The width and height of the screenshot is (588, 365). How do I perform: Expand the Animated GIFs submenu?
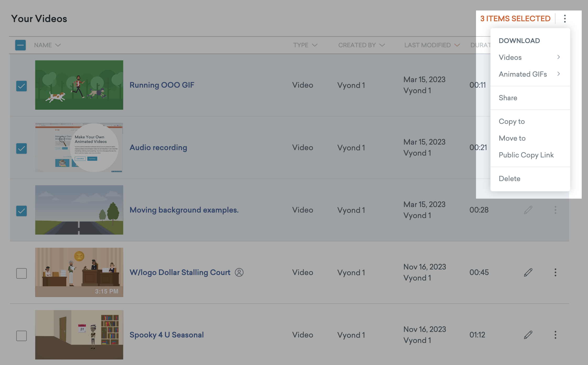523,74
